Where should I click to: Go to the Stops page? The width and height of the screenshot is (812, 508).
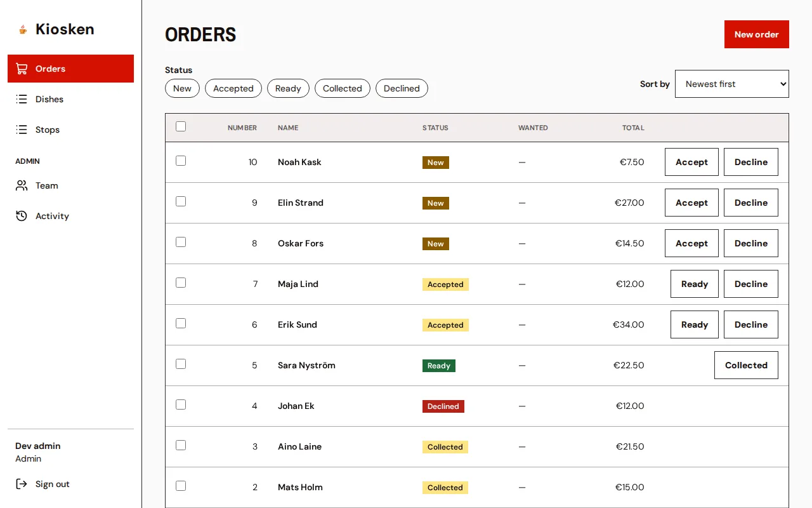pyautogui.click(x=70, y=130)
